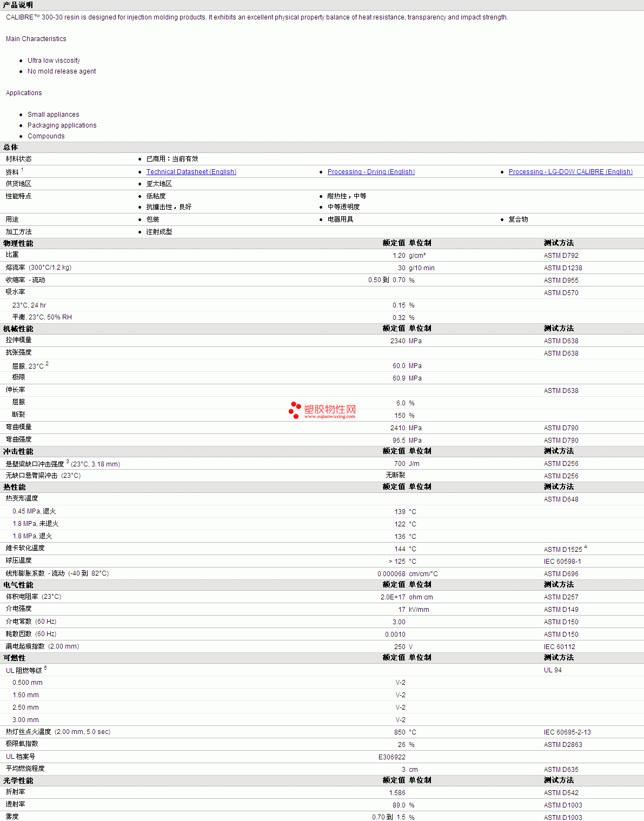644x821 pixels.
Task: Select the test method ASTM D2863
Action: (x=563, y=745)
